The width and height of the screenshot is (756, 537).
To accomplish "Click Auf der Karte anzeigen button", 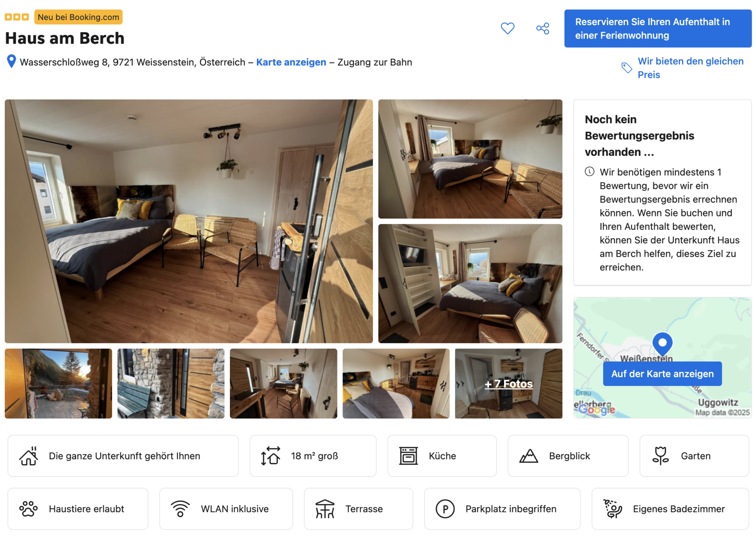I will [x=662, y=374].
